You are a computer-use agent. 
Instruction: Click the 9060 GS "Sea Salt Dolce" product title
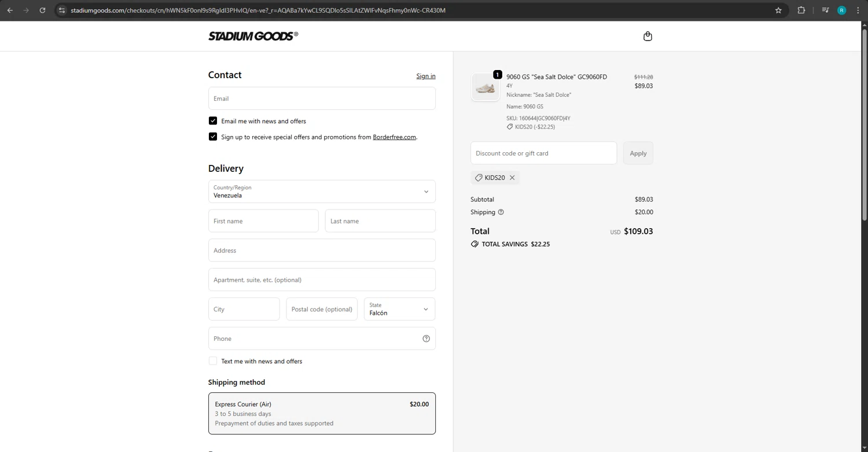(557, 76)
